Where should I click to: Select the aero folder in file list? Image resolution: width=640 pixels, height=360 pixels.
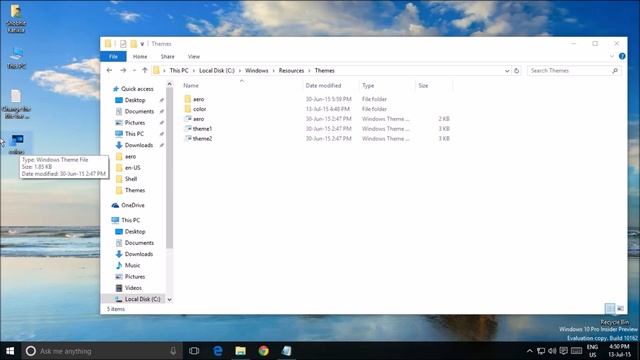click(198, 99)
